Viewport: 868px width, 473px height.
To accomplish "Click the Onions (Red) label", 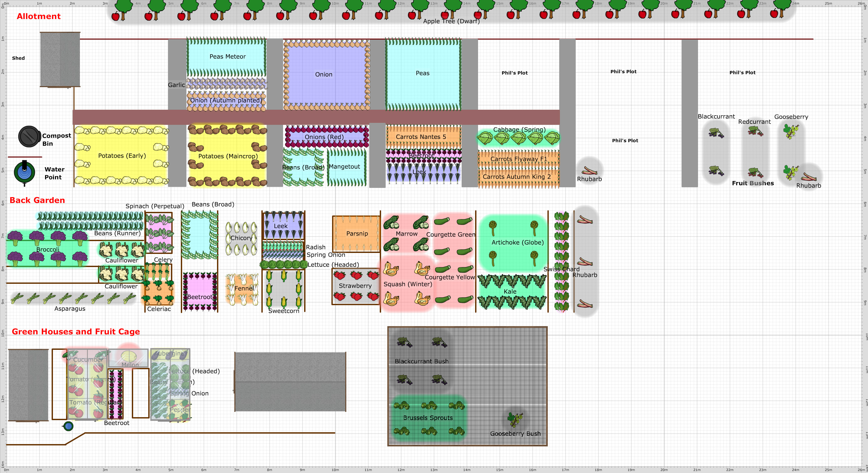I will pos(324,137).
